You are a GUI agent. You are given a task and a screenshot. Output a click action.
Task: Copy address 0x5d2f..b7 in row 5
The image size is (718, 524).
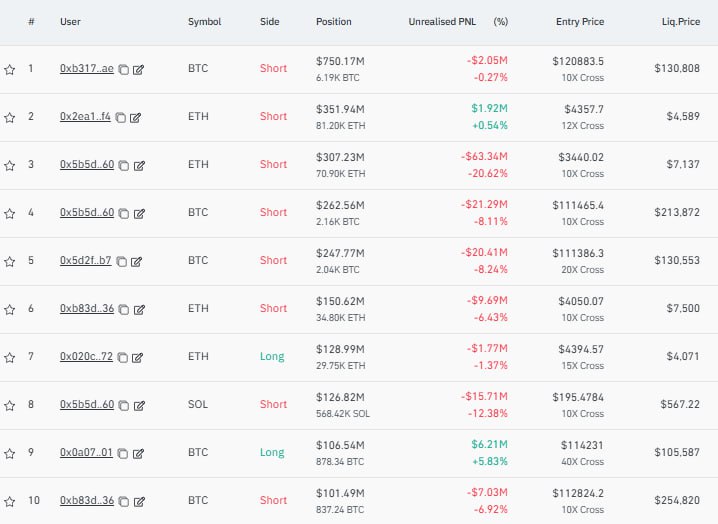[x=121, y=262]
